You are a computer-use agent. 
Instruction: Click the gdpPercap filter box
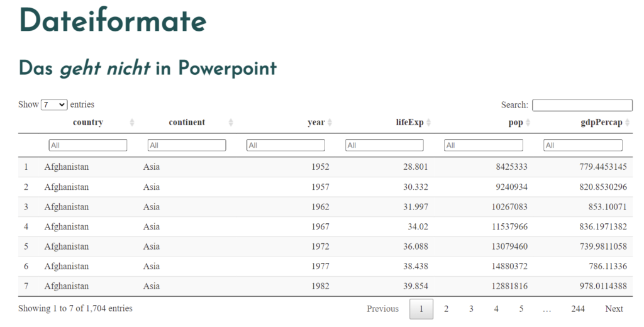click(583, 145)
